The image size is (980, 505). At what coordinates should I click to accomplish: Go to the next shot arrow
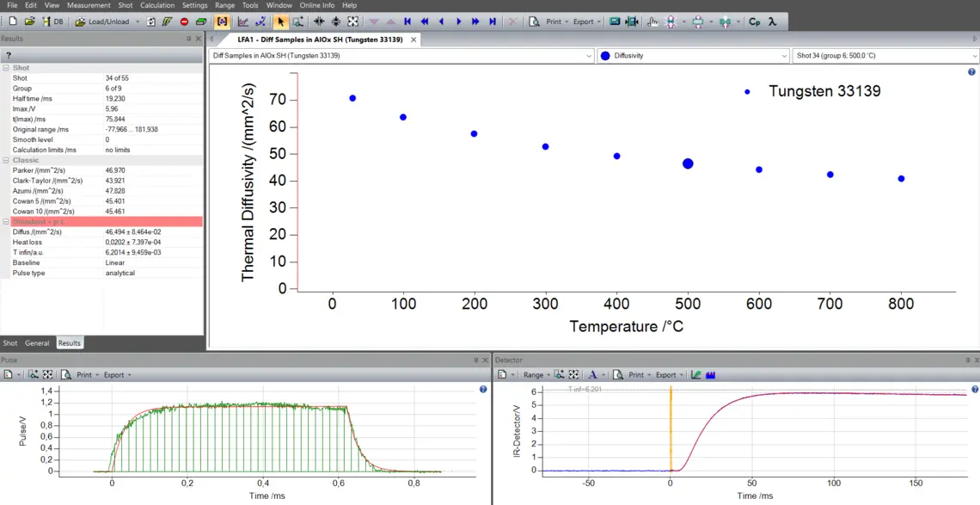tap(459, 22)
